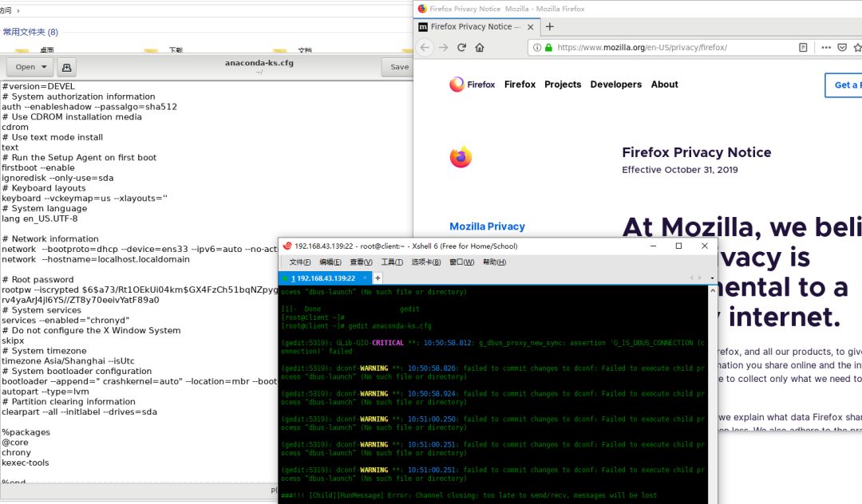
Task: Open Xshell 帮助(H) menu
Action: [494, 262]
